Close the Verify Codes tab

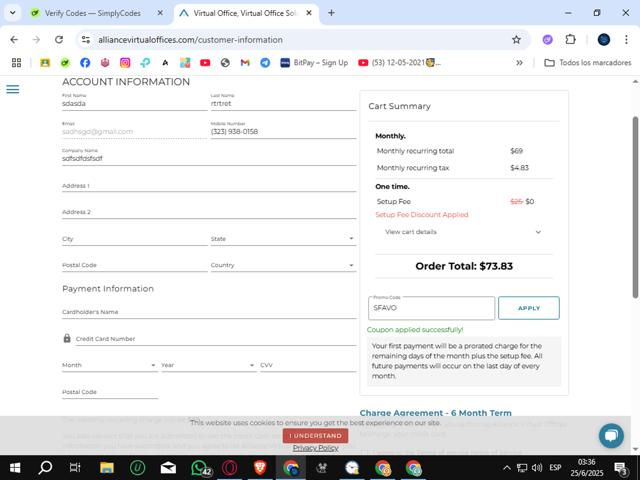tap(160, 13)
